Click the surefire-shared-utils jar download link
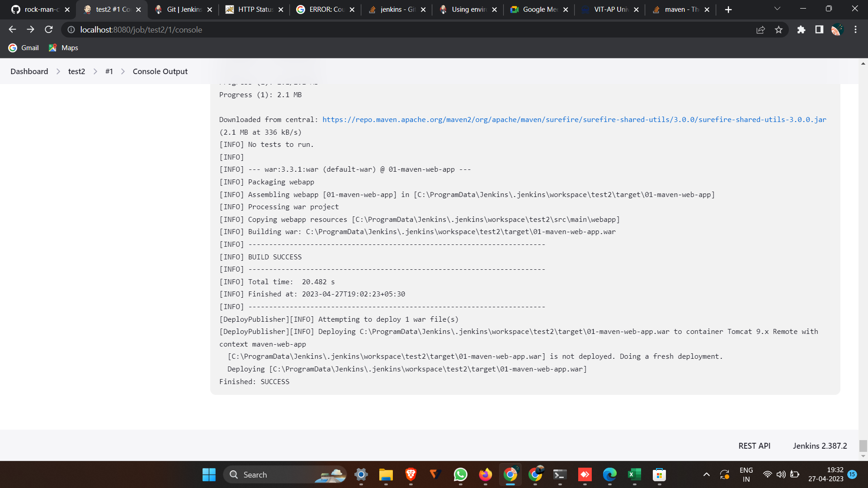868x488 pixels. [574, 119]
